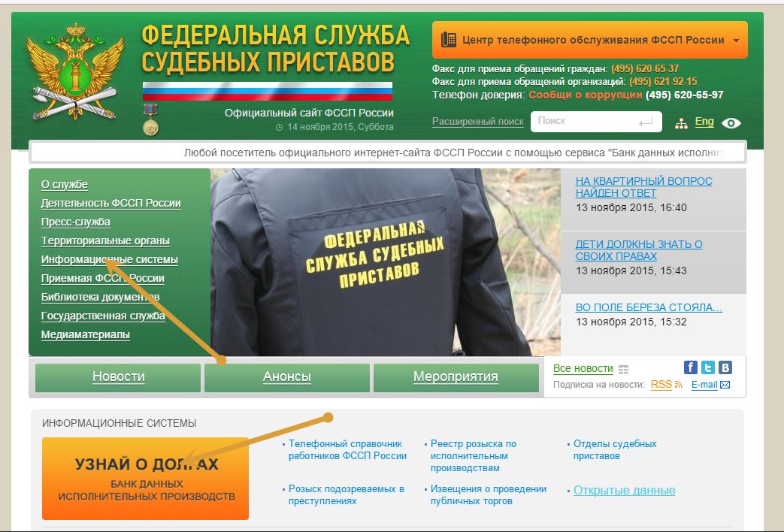Click the УЗНАЙ О ДОЛГАХ orange banner
The height and width of the screenshot is (532, 784).
[146, 479]
